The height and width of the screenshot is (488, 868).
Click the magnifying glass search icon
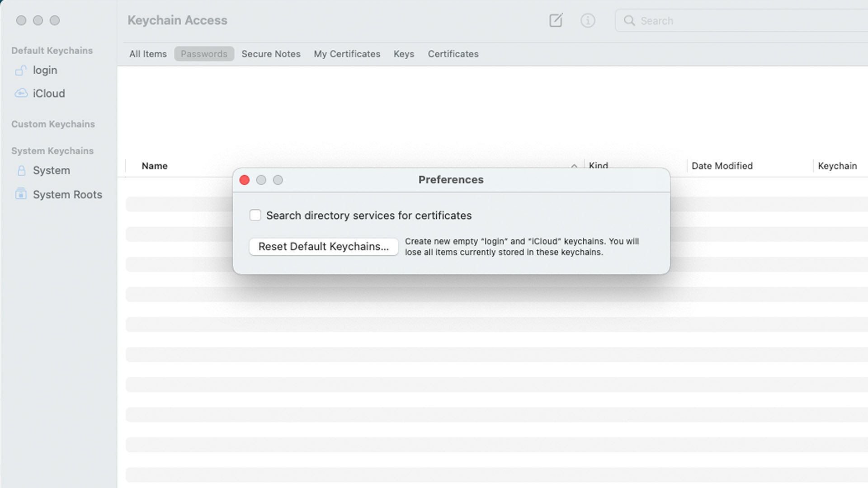click(629, 21)
